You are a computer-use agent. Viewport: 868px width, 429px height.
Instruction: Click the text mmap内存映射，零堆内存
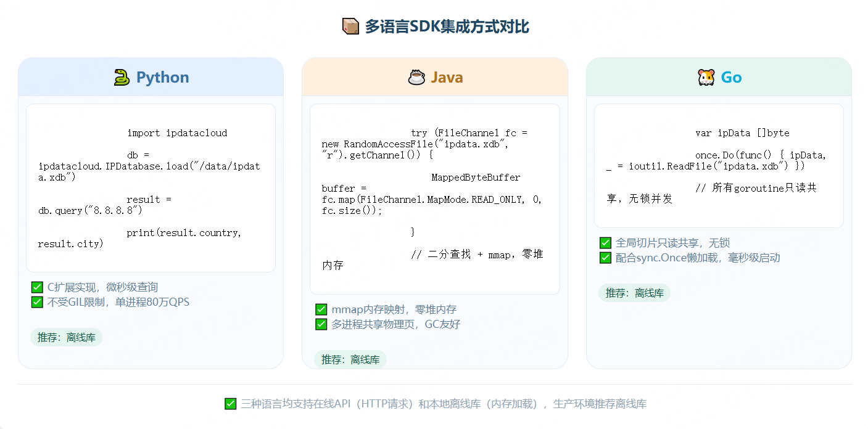click(x=394, y=309)
